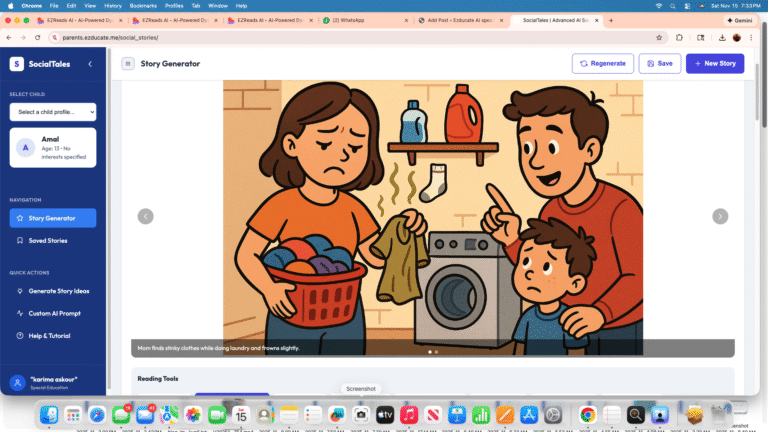This screenshot has width=768, height=432.
Task: Open Google Chrome from the Dock
Action: tap(587, 415)
